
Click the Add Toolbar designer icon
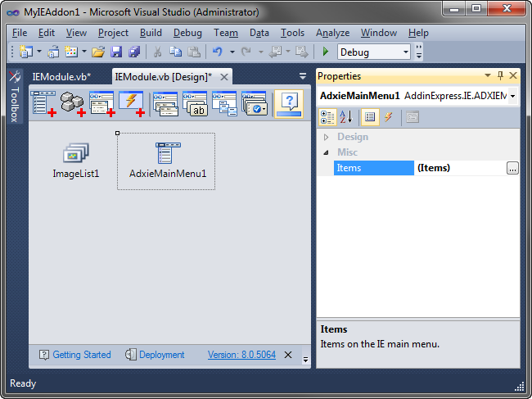[x=101, y=103]
